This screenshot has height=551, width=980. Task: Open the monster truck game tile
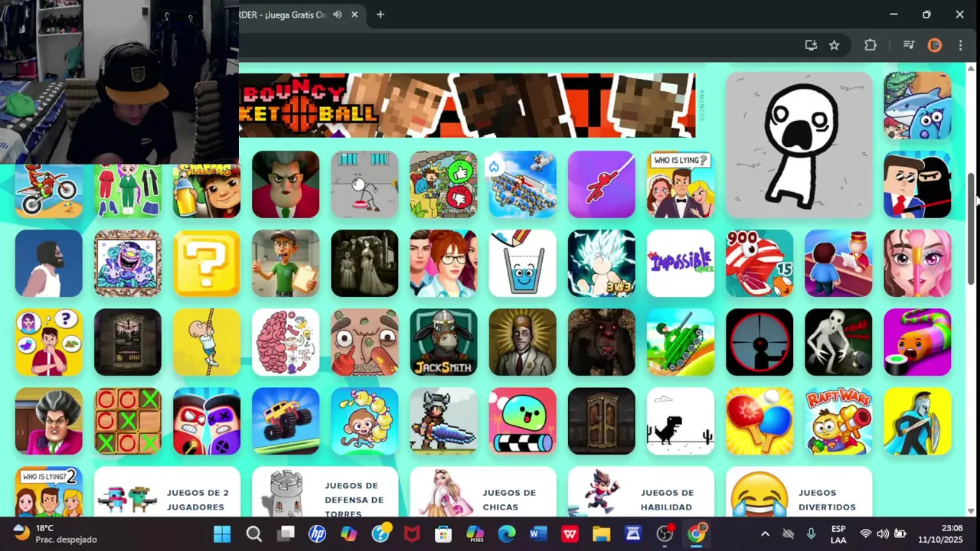[286, 421]
